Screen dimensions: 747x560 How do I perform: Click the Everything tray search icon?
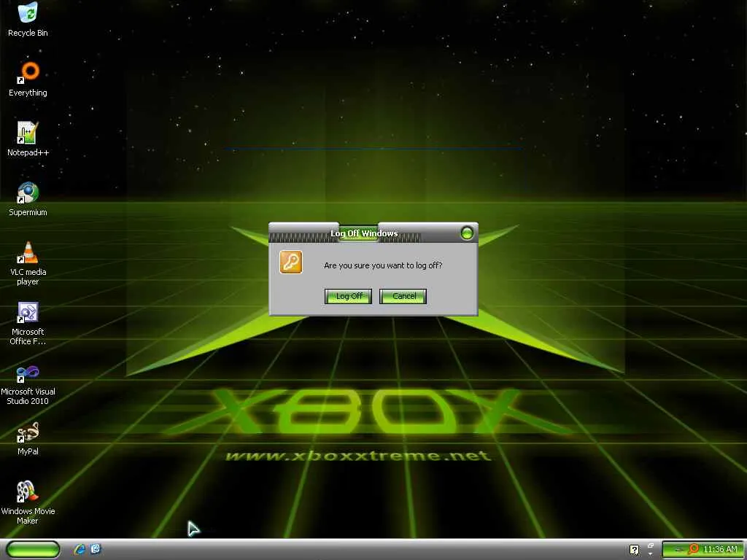pos(693,549)
